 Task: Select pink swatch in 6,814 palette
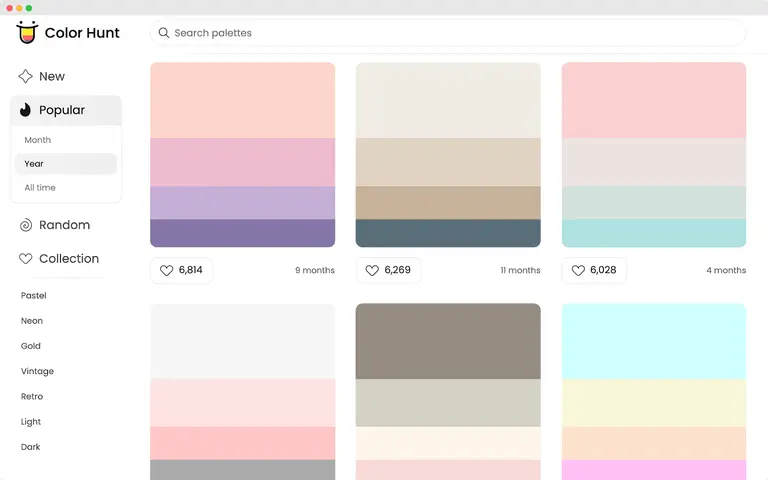pyautogui.click(x=242, y=162)
